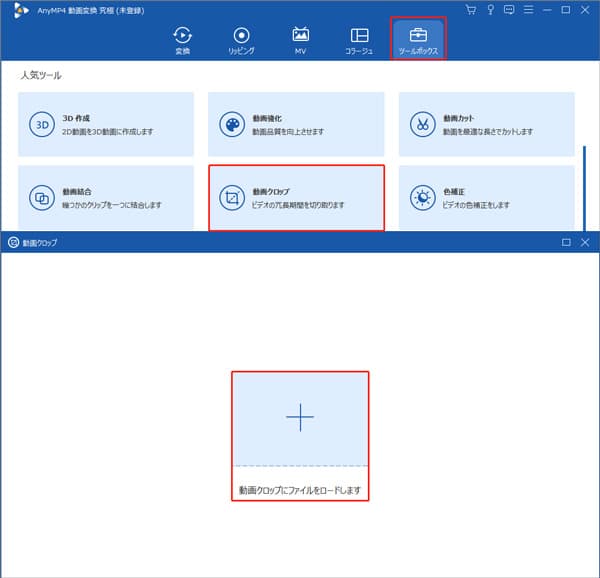Screen dimensions: 600x578
Task: Click the 動画強化 palette icon
Action: point(232,125)
